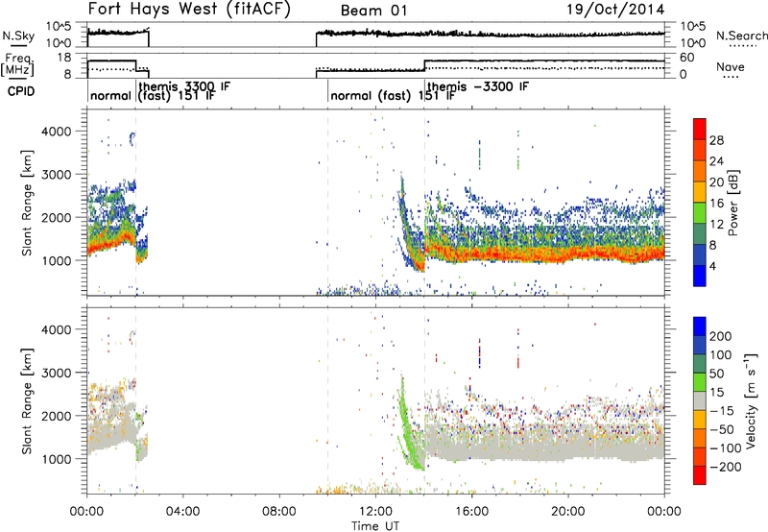Click the 'Freq. [MHz]' axis label
The height and width of the screenshot is (532, 768).
tap(18, 64)
